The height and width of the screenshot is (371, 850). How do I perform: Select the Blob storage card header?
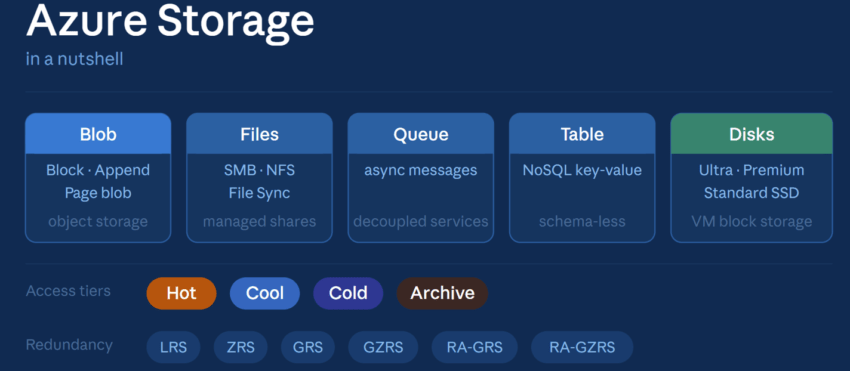point(98,134)
